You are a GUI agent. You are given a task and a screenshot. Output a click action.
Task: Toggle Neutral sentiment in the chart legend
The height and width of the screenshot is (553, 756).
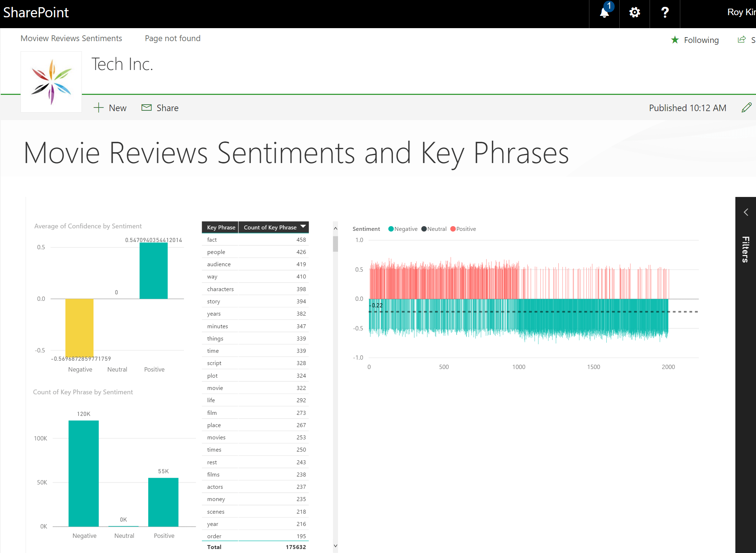pyautogui.click(x=434, y=229)
